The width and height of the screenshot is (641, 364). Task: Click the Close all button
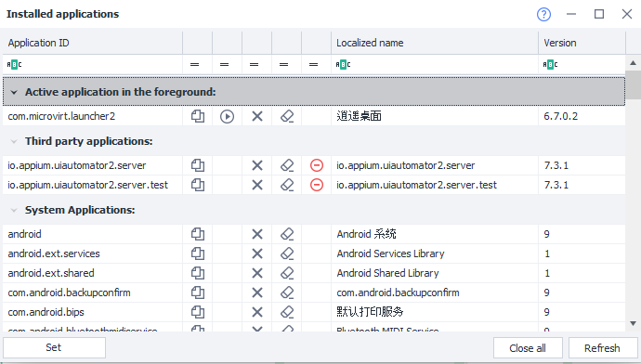pyautogui.click(x=528, y=348)
